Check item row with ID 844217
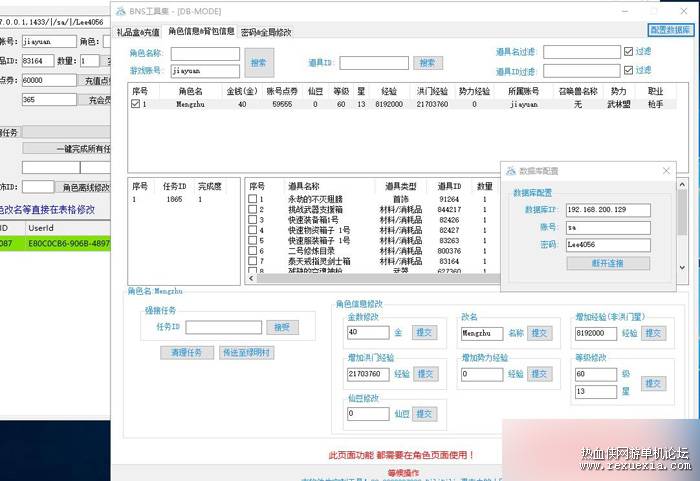700x481 pixels. click(252, 209)
